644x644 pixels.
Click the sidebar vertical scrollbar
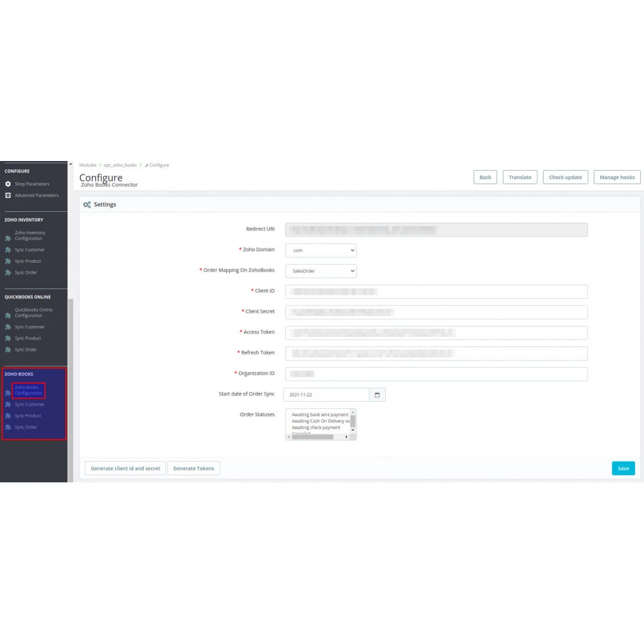pyautogui.click(x=71, y=390)
